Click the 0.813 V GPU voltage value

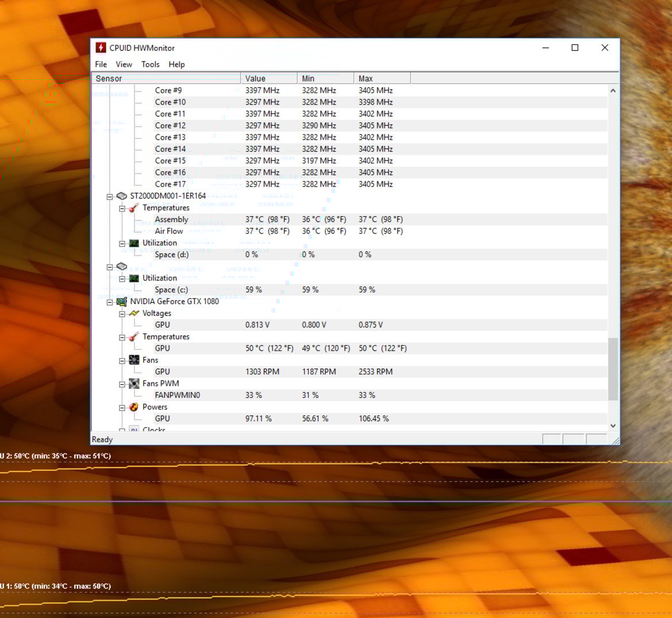click(257, 325)
